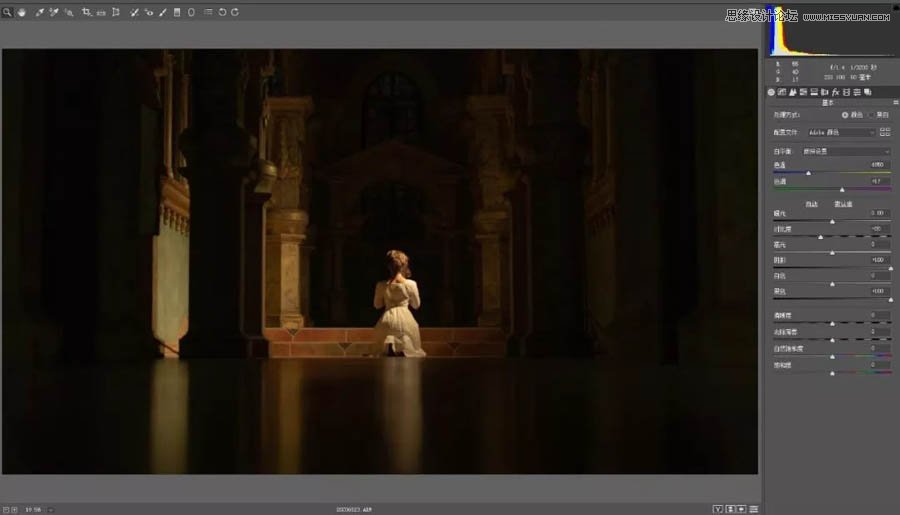Open the profile browser grid icon

pos(885,132)
